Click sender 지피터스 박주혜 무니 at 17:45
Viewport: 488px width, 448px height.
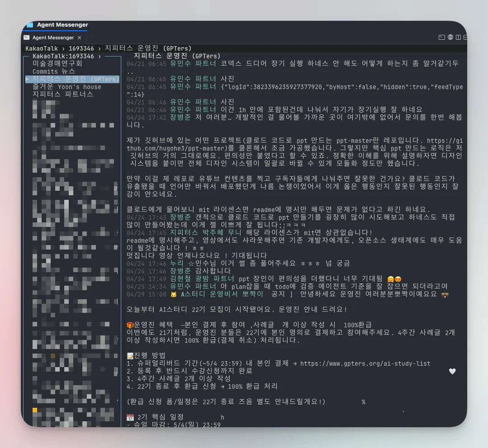[205, 232]
